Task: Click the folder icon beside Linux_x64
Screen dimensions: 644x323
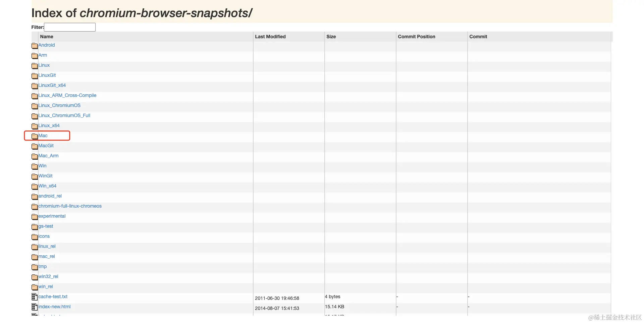Action: pos(35,126)
